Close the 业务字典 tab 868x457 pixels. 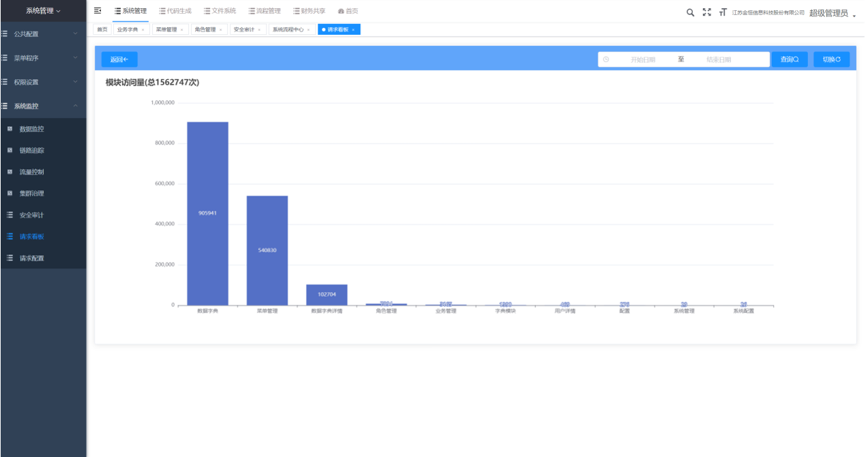tap(143, 30)
